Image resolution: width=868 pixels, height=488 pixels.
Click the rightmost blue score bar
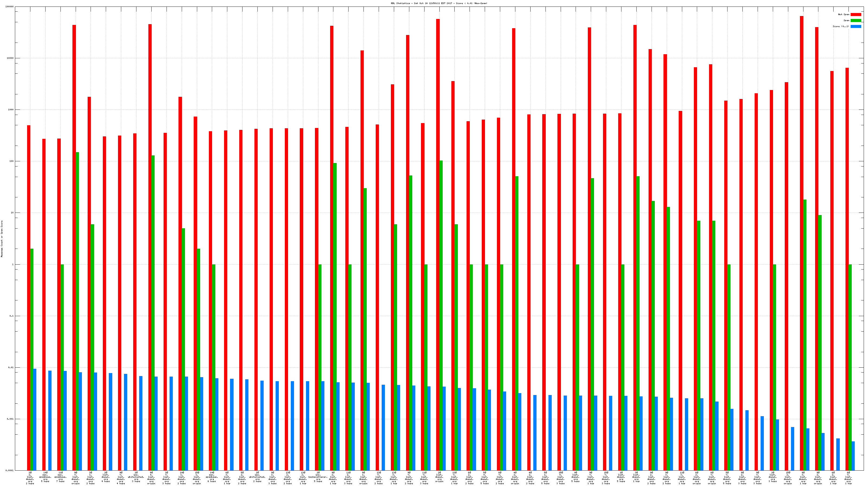[853, 456]
